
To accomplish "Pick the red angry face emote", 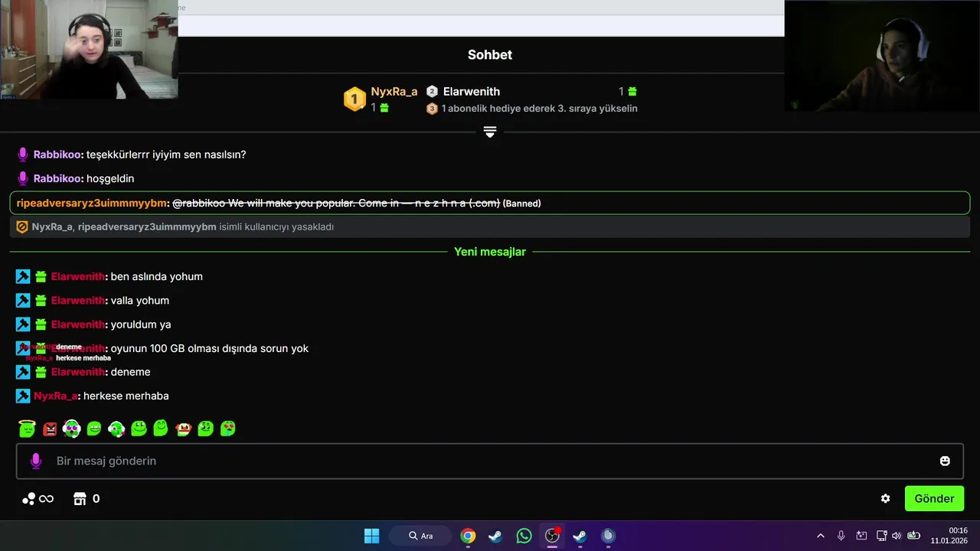I will tap(50, 429).
